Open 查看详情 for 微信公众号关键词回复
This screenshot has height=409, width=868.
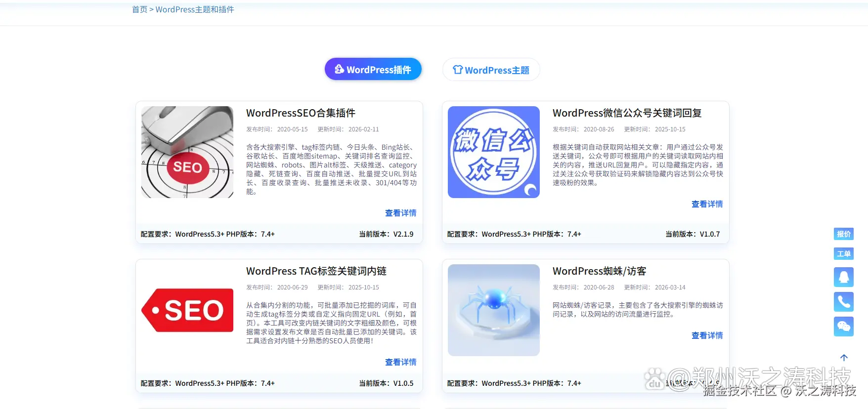[707, 204]
